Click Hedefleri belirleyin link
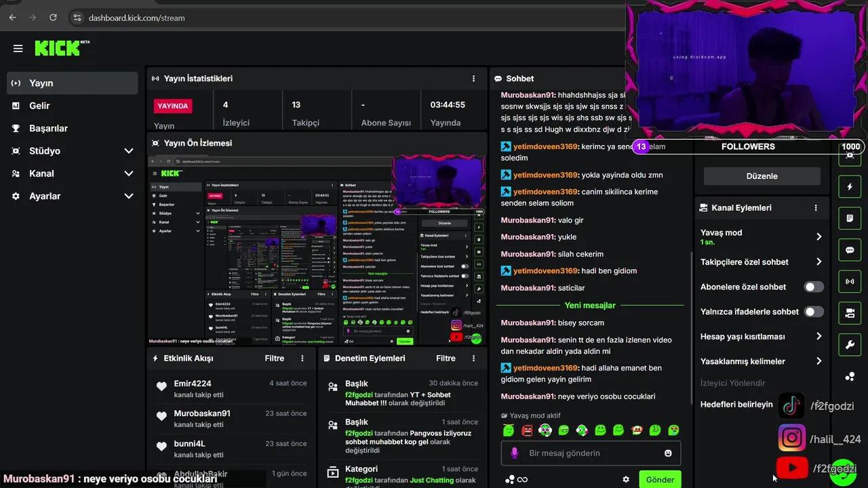 [736, 404]
